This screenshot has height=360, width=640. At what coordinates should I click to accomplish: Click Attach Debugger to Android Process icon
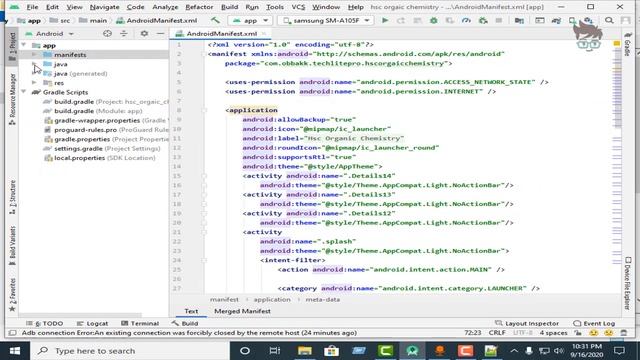click(x=483, y=20)
